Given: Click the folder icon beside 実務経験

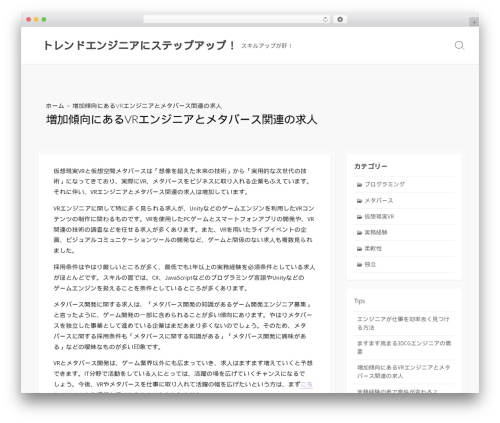Looking at the screenshot, I should click(359, 233).
